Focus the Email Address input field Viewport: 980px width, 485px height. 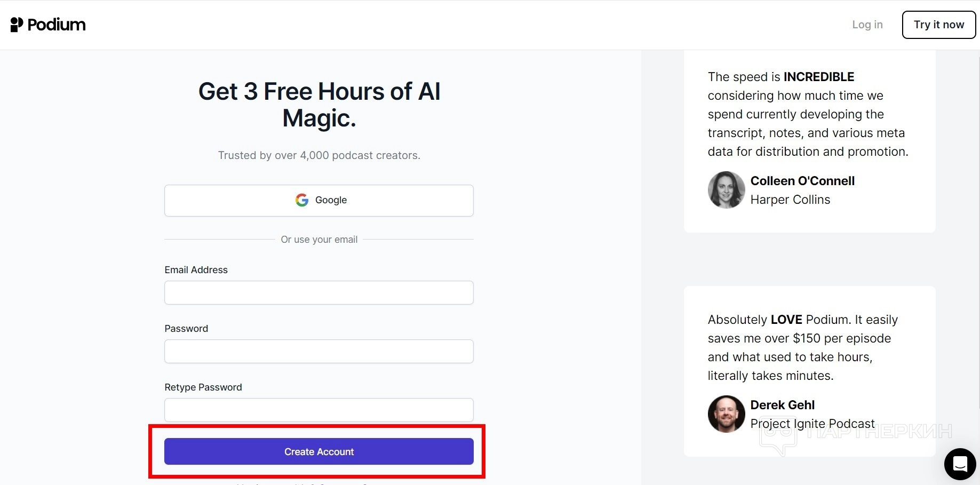[x=318, y=293]
